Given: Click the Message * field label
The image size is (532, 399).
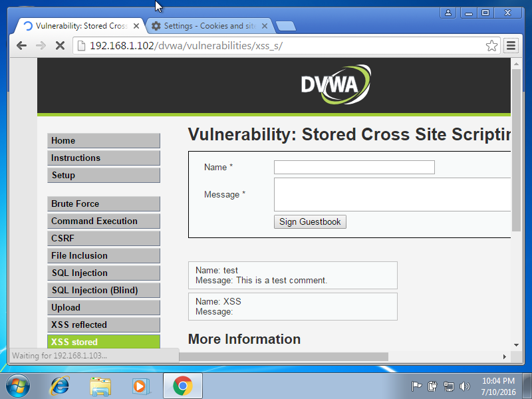Looking at the screenshot, I should point(225,194).
